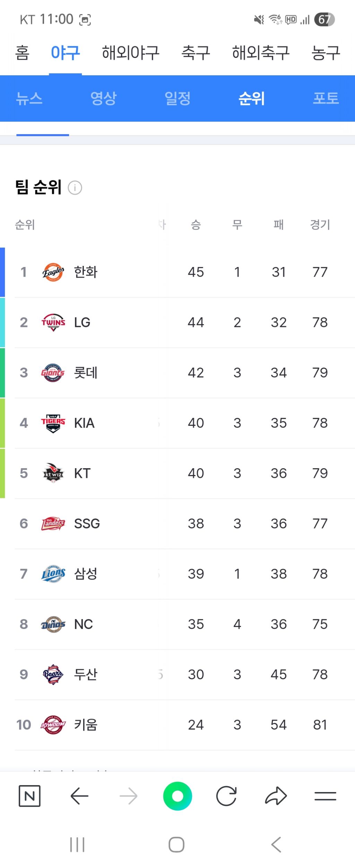Switch to the 축구 category
This screenshot has height=868, width=355.
point(196,53)
